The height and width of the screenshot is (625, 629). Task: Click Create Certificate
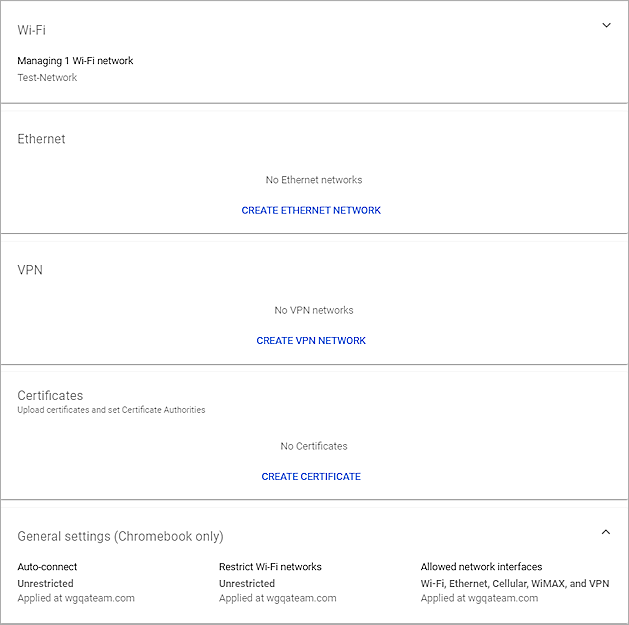coord(311,477)
